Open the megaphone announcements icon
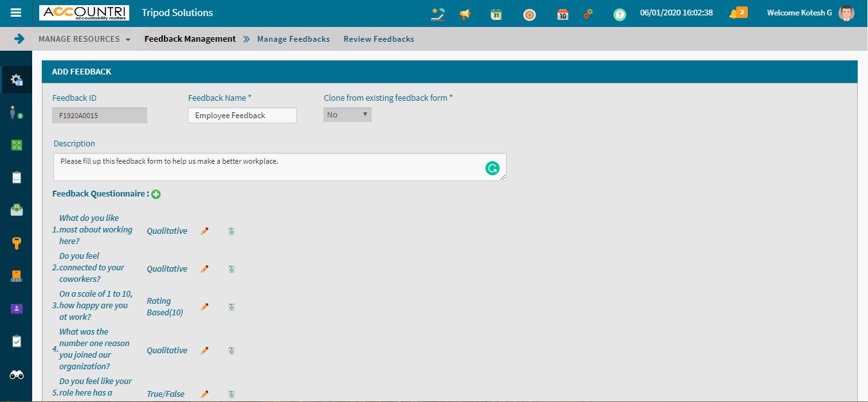This screenshot has height=402, width=868. 465,14
